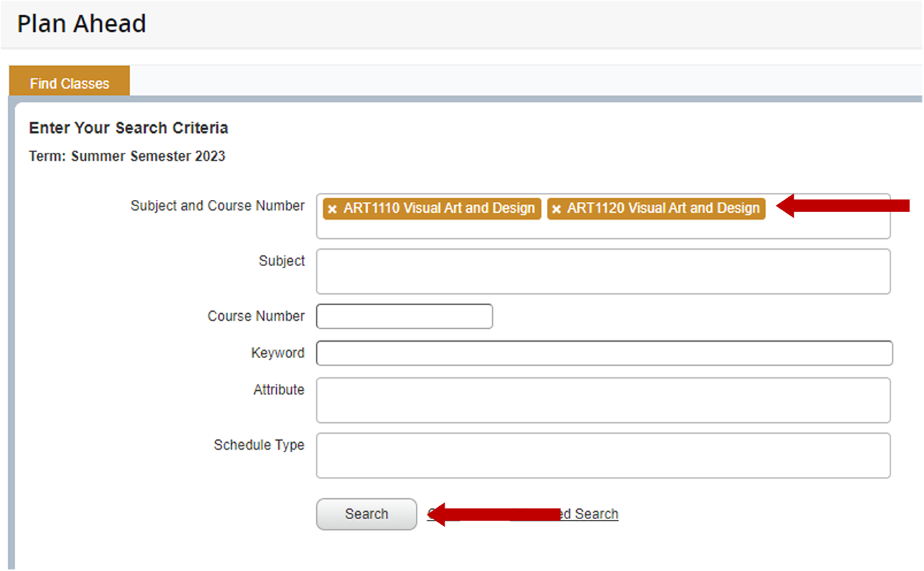The height and width of the screenshot is (571, 924).
Task: Click the Keyword label
Action: [x=278, y=353]
